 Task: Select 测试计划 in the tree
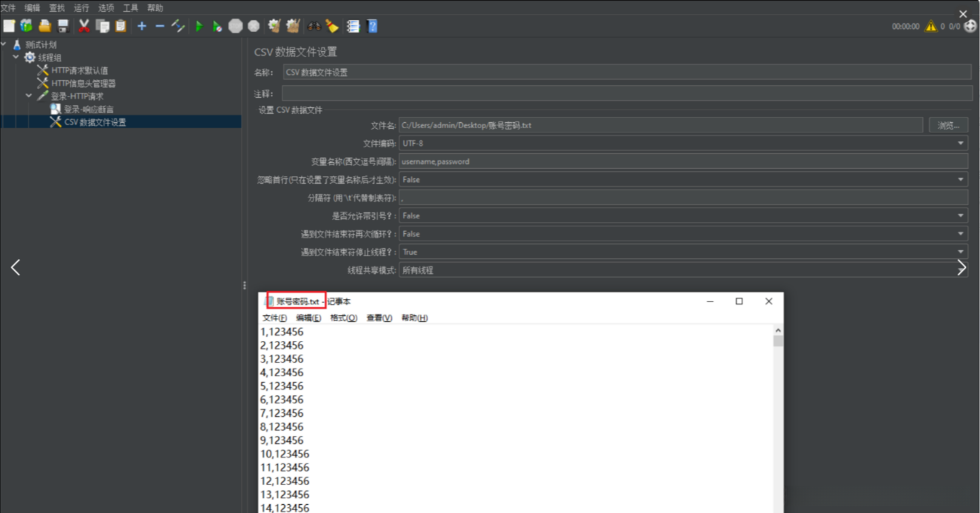(x=40, y=44)
